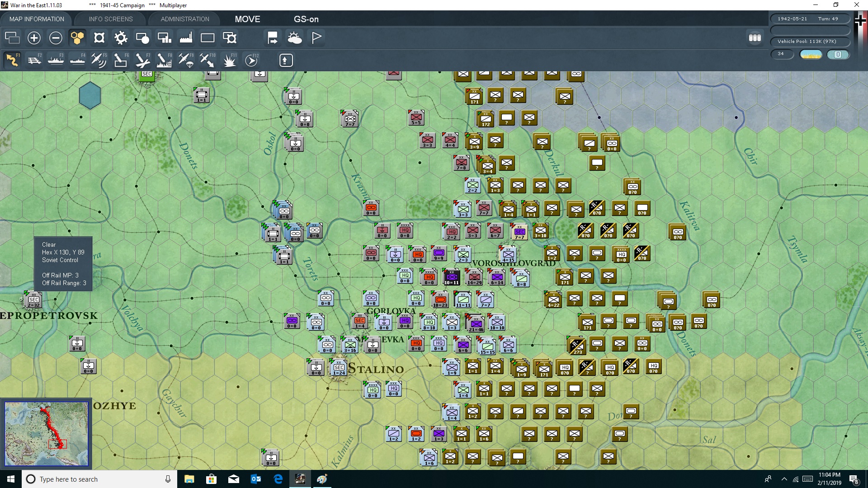The image size is (868, 488).
Task: Click the 1942-05-21 Turn 49 field
Action: [x=810, y=19]
